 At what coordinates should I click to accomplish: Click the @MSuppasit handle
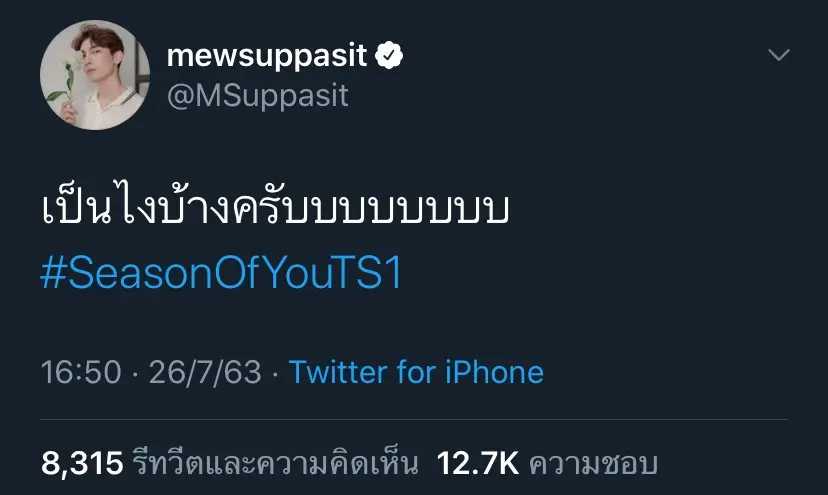coord(257,96)
